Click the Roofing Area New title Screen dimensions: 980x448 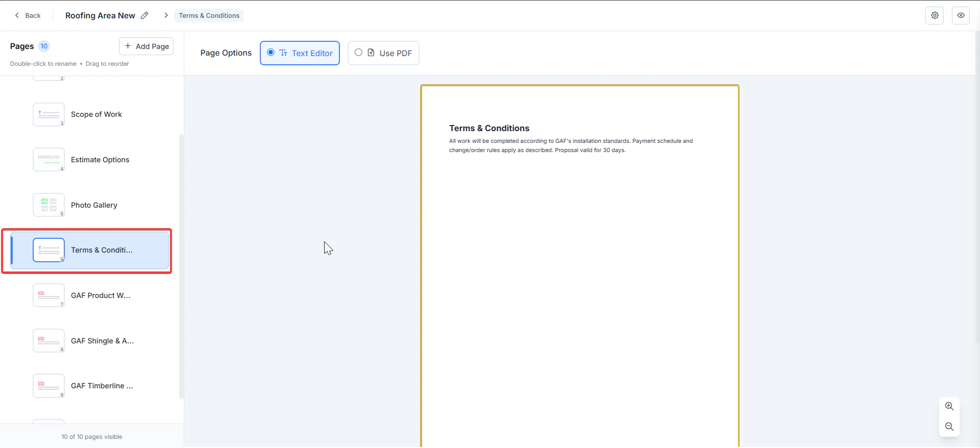tap(100, 15)
